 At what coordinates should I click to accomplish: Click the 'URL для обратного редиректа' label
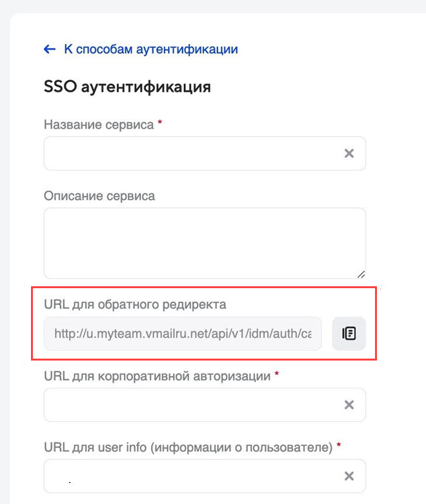click(x=135, y=304)
